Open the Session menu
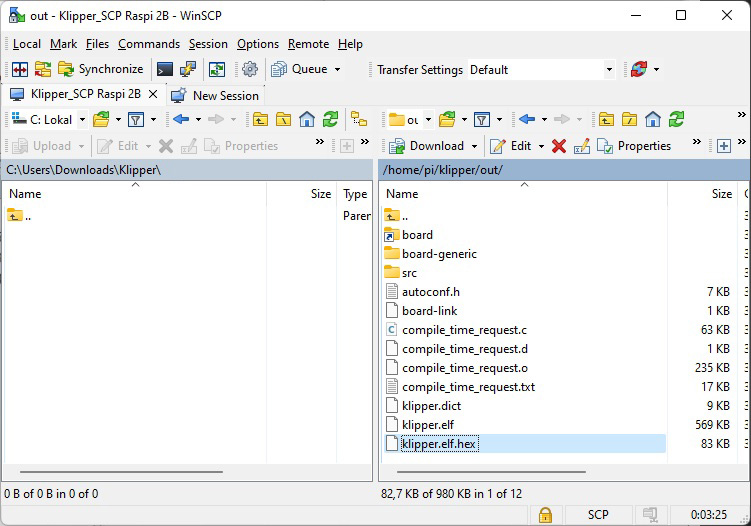The height and width of the screenshot is (526, 751). click(x=208, y=44)
